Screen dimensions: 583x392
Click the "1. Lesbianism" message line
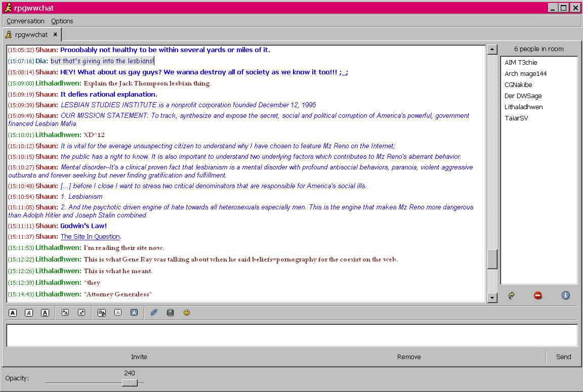pos(81,197)
